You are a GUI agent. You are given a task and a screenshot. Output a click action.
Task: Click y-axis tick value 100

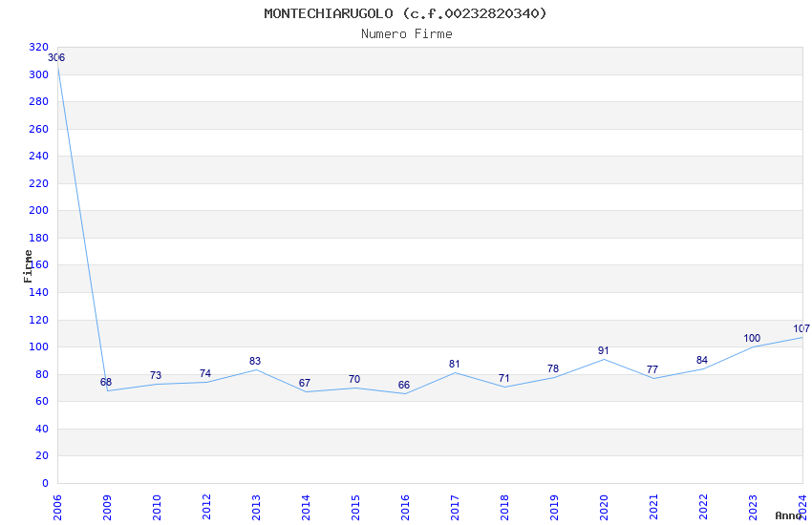pos(39,346)
